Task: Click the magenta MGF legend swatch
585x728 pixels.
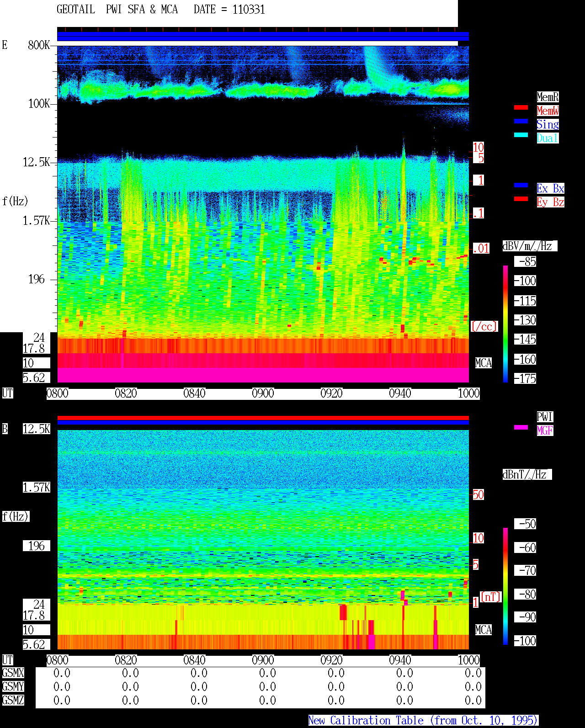Action: 521,427
